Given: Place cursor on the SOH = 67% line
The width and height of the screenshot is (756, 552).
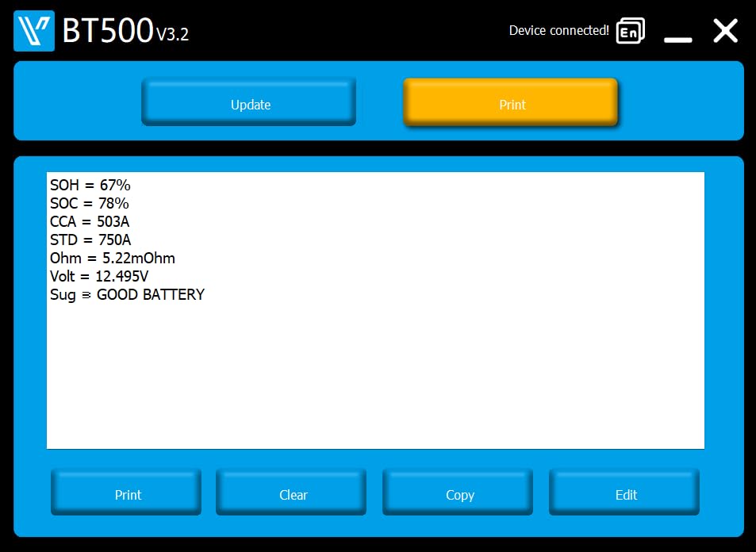Looking at the screenshot, I should [x=90, y=185].
